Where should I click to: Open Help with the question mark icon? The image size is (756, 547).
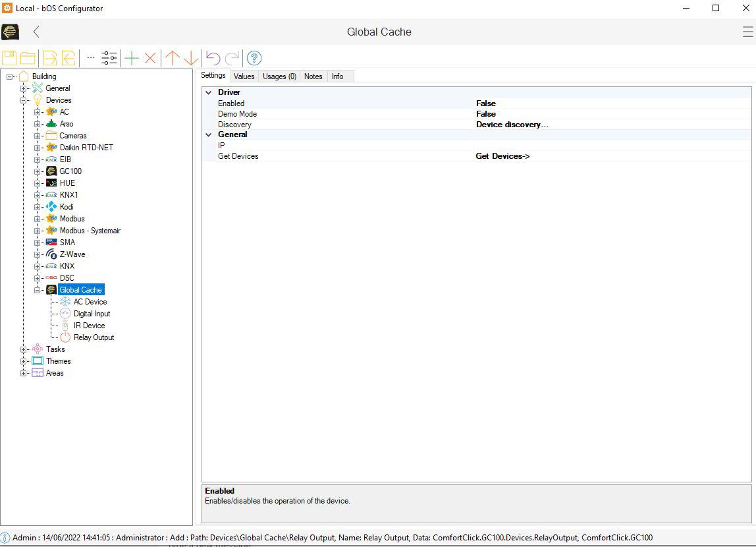[x=254, y=59]
